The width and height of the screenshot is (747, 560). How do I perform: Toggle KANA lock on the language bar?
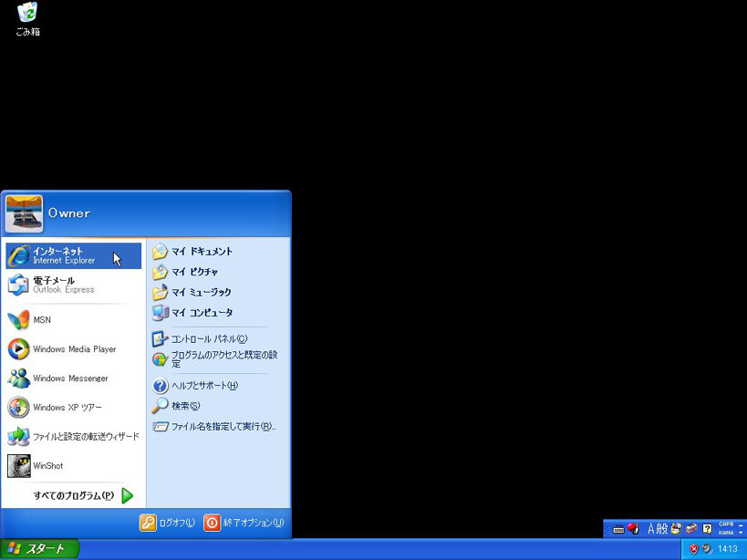point(726,533)
